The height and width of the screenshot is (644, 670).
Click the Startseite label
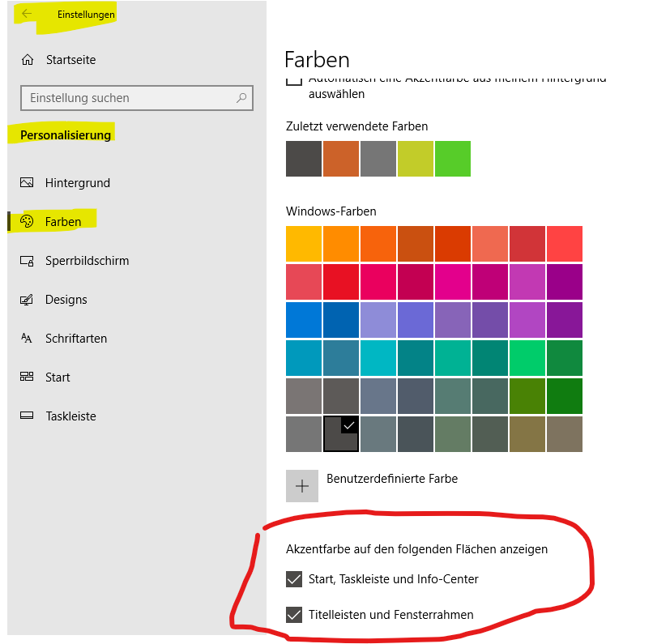tap(71, 60)
